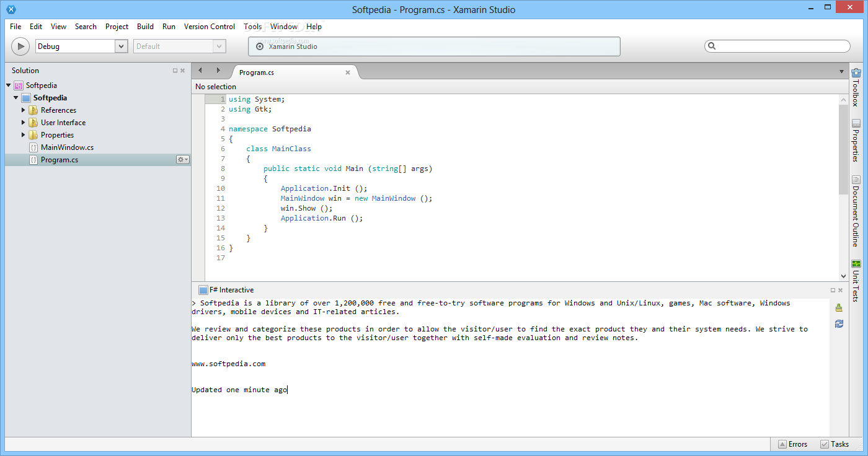
Task: Switch to the Program.cs tab
Action: tap(294, 72)
